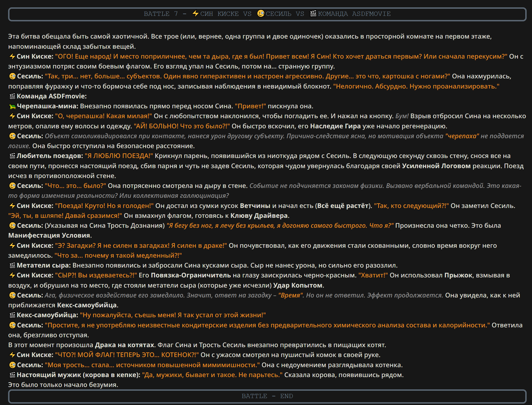Click the clapperboard icon beside "Метатели сыра:"

[x=12, y=266]
